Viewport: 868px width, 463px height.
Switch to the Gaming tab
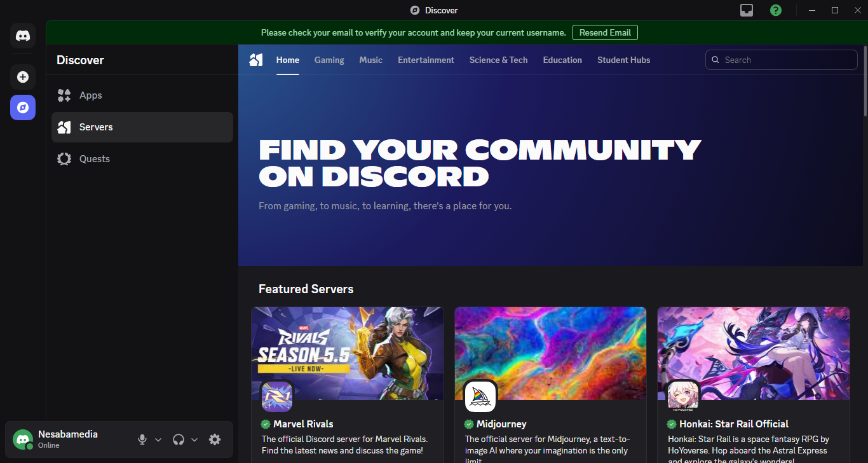click(x=329, y=60)
